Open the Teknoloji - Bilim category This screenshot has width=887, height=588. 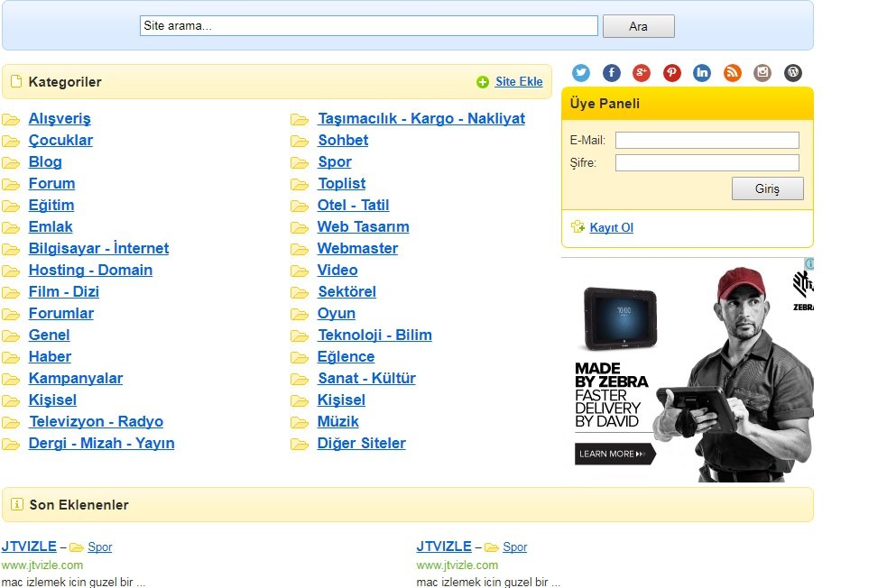[x=374, y=335]
